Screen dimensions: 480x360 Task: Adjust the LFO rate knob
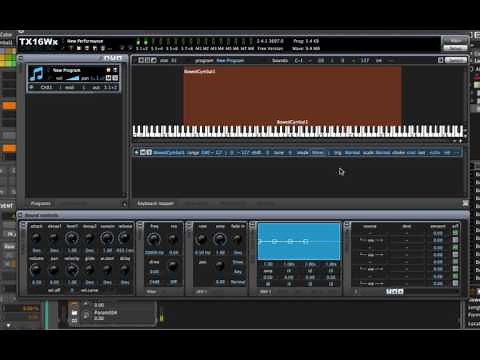tap(202, 239)
